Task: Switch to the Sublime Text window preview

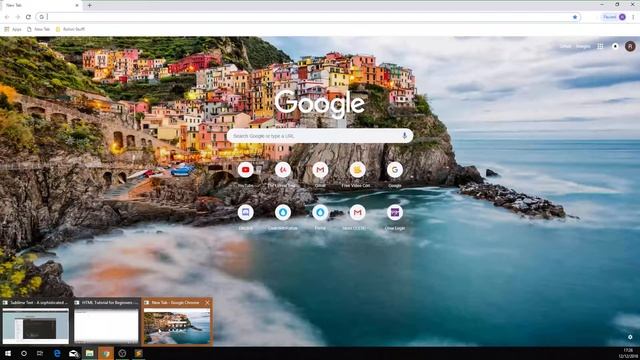Action: coord(36,321)
